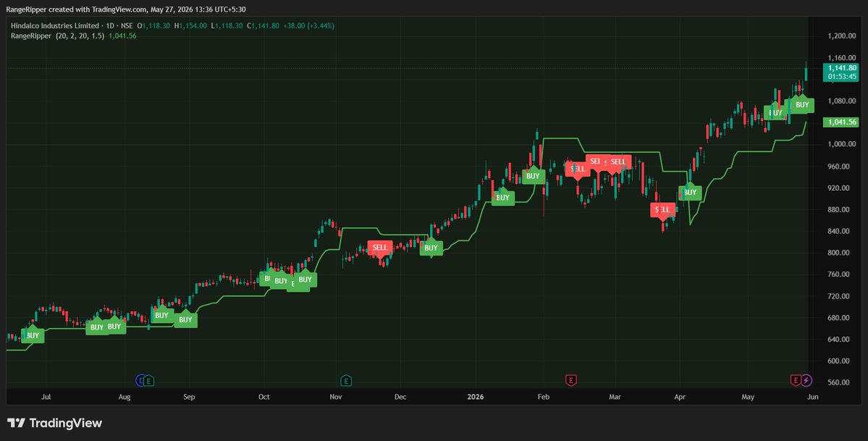The image size is (868, 441).
Task: Click the change value +38.00 (+3.44%)
Action: click(309, 25)
